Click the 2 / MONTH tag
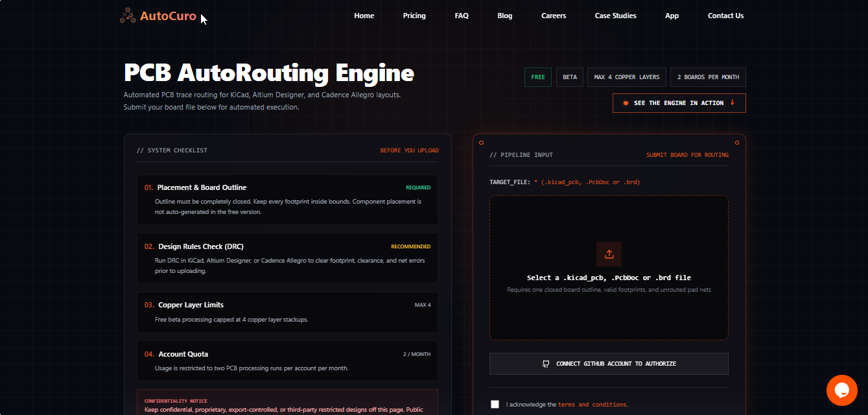Screen dimensions: 868x415 pos(417,354)
